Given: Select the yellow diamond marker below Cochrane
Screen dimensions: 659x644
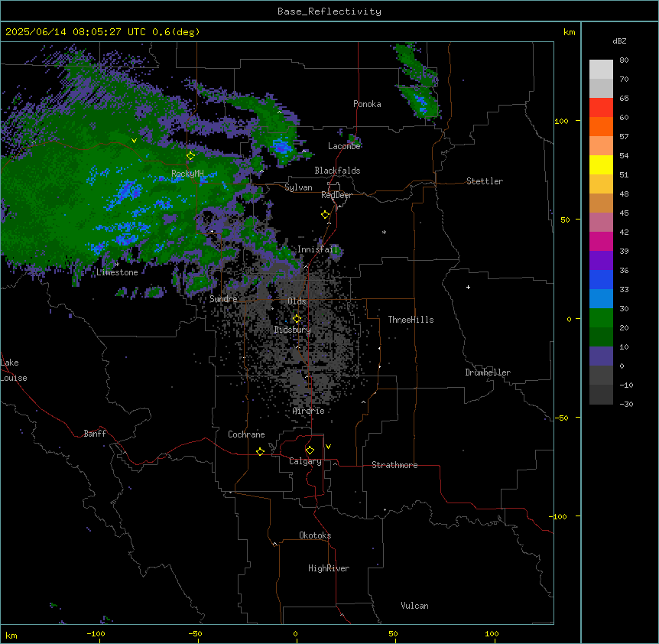Looking at the screenshot, I should (260, 451).
